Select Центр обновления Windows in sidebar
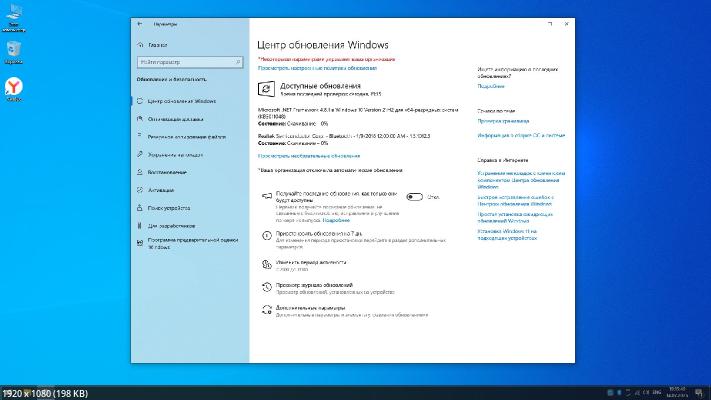The height and width of the screenshot is (400, 711). click(182, 101)
